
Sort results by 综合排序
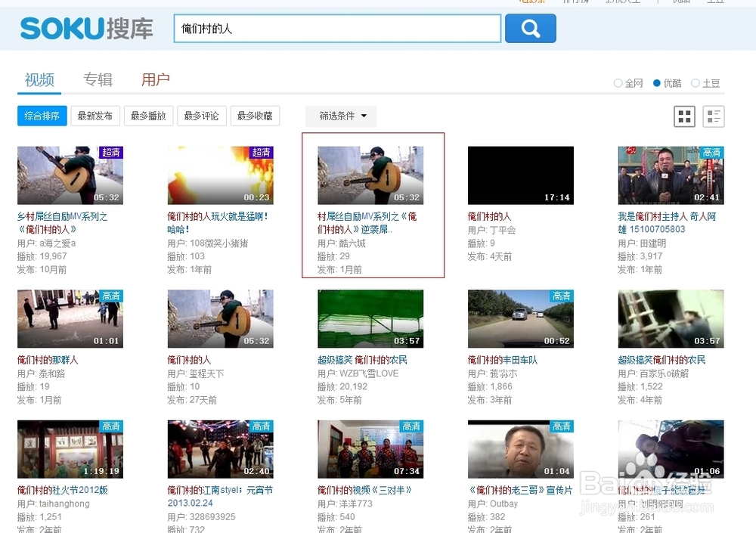[x=42, y=116]
